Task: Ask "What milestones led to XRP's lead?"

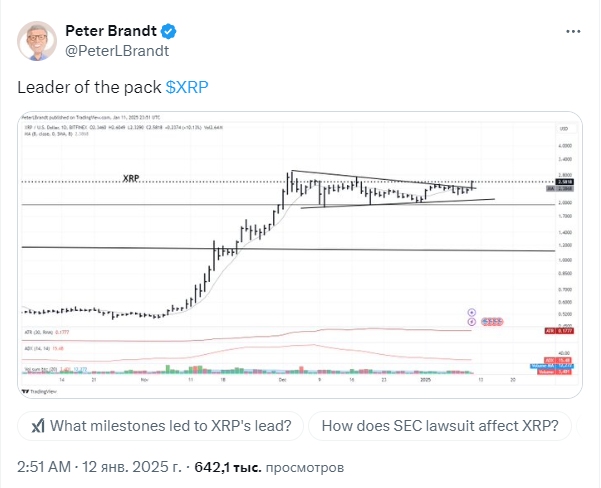Action: point(160,426)
